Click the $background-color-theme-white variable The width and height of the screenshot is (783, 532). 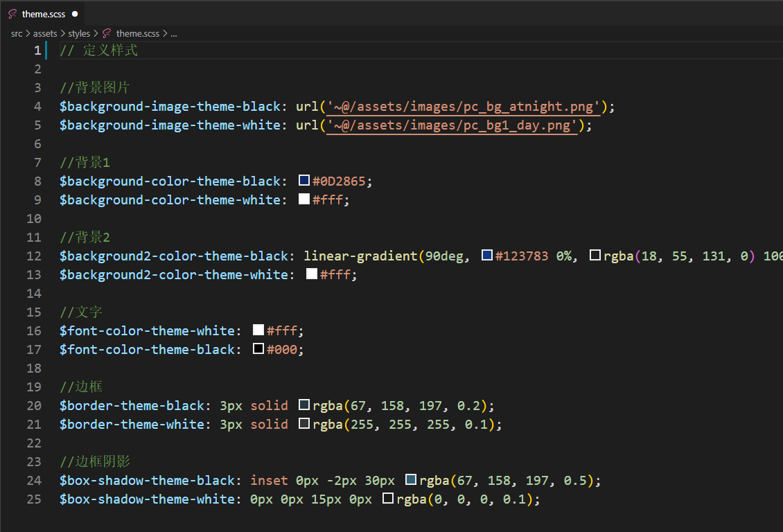170,200
